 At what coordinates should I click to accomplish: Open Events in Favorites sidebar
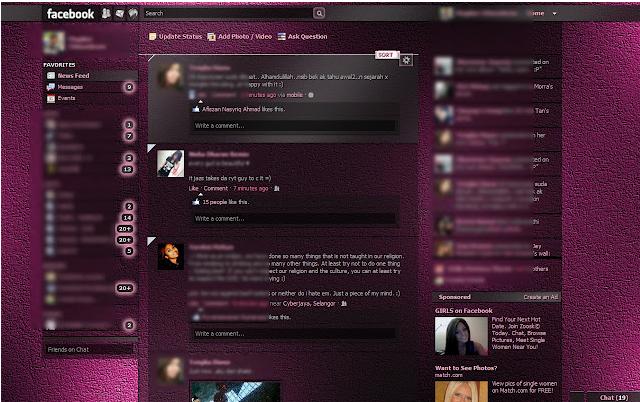coord(66,98)
